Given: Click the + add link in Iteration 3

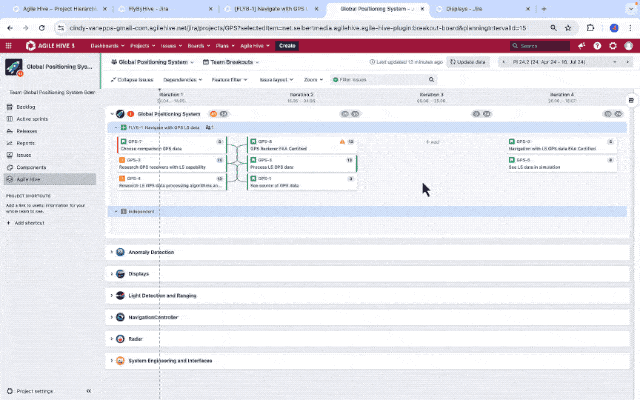Looking at the screenshot, I should point(433,142).
